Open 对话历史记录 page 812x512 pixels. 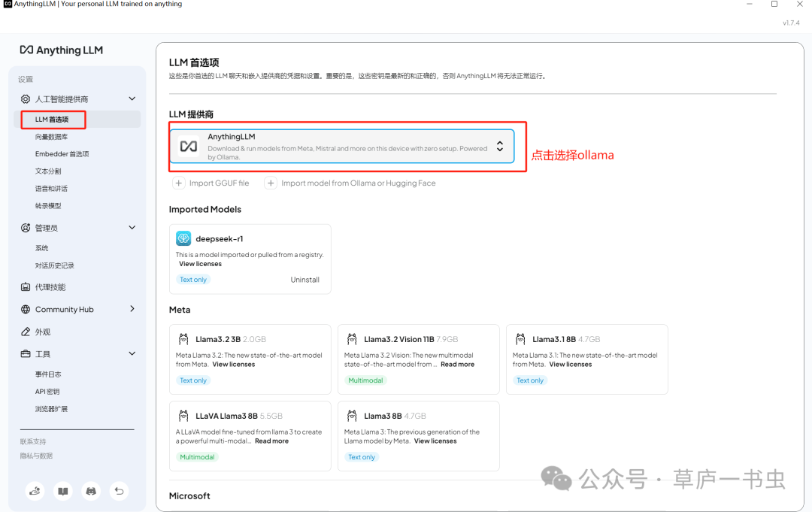coord(54,265)
